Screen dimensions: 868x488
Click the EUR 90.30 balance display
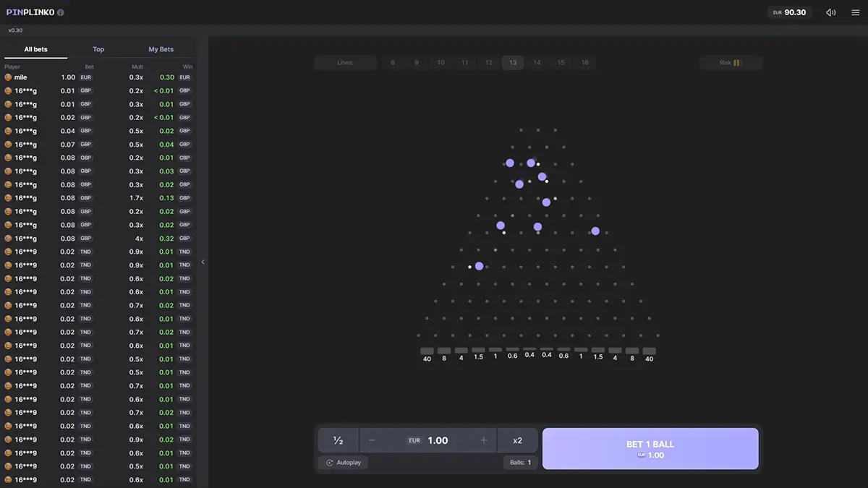789,12
